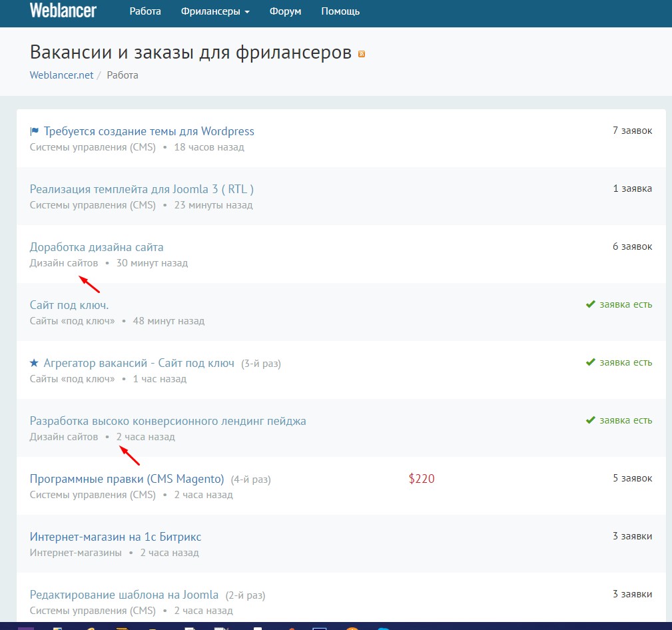Click the $220 price
This screenshot has height=630, width=672.
coord(422,479)
